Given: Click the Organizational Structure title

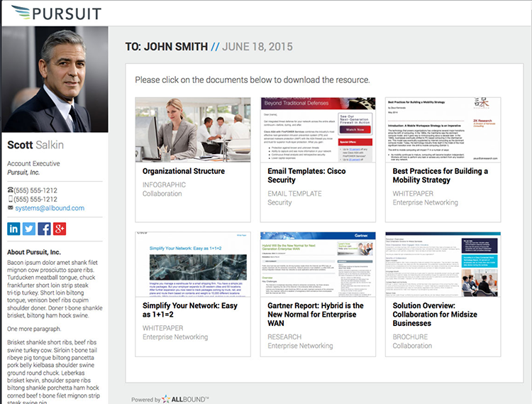Looking at the screenshot, I should coord(184,171).
